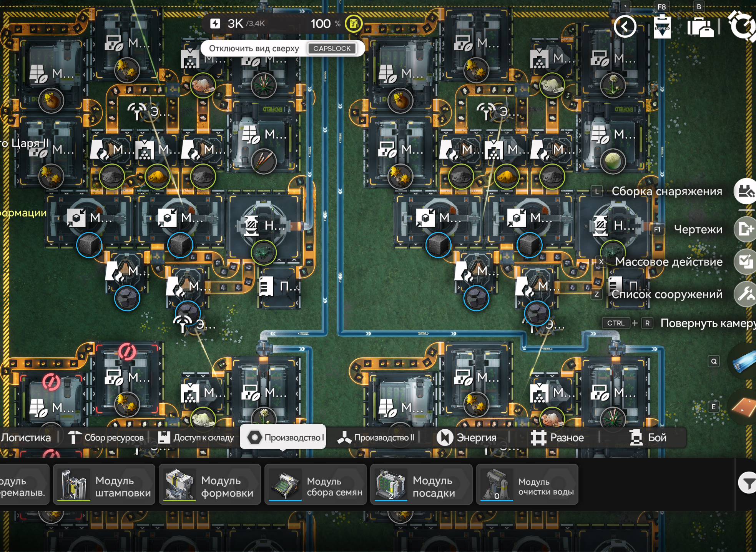Open the Чертежи blueprints icon
This screenshot has width=756, height=552.
click(745, 229)
